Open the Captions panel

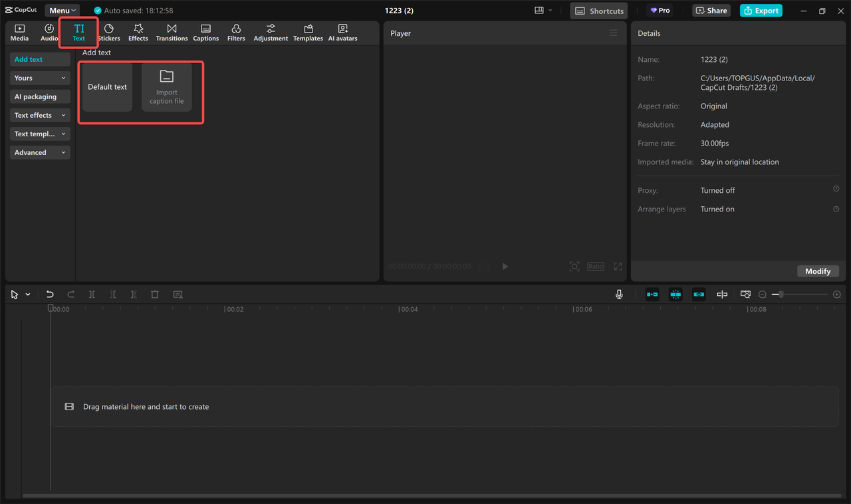click(205, 32)
